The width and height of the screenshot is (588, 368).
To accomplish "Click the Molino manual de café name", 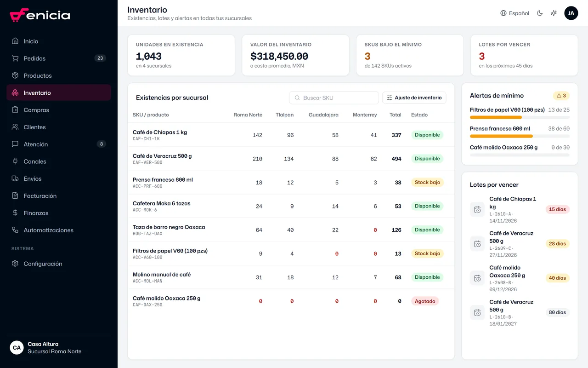I will tap(162, 275).
